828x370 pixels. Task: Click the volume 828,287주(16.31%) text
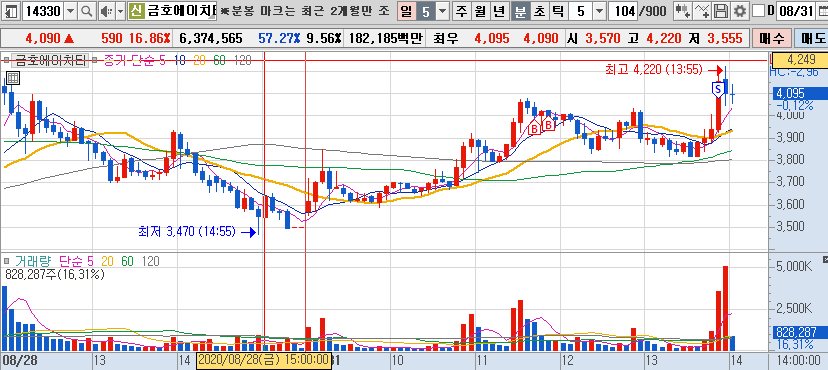[x=55, y=274]
